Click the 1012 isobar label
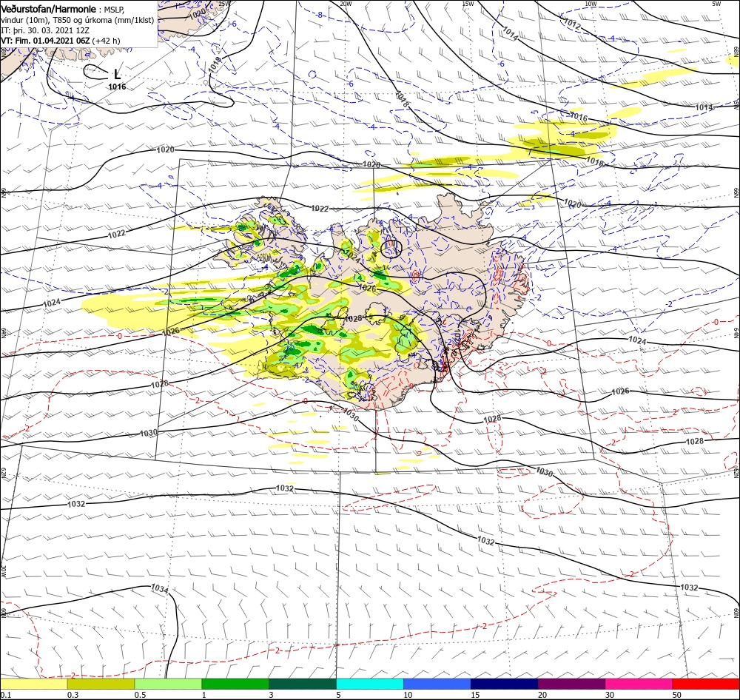740x700 pixels. point(572,23)
